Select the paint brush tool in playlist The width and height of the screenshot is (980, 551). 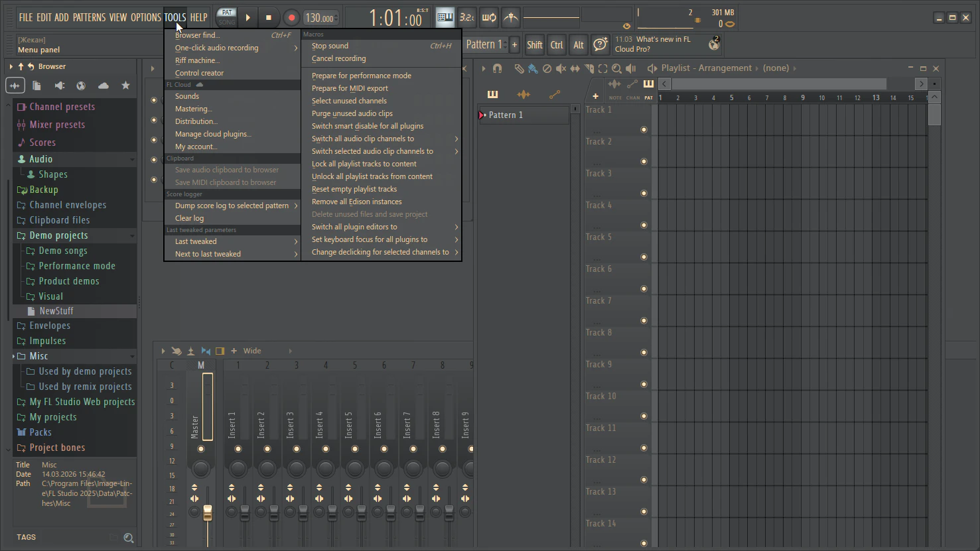tap(532, 68)
